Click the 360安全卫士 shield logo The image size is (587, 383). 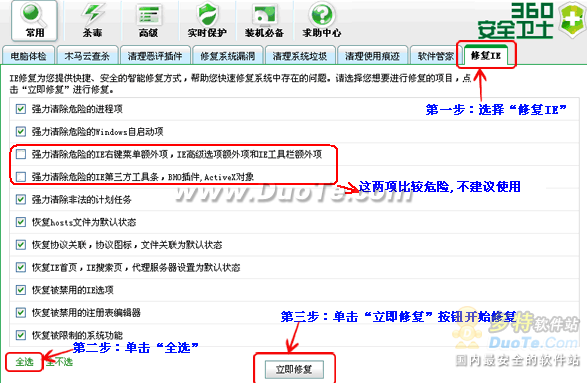(x=571, y=19)
